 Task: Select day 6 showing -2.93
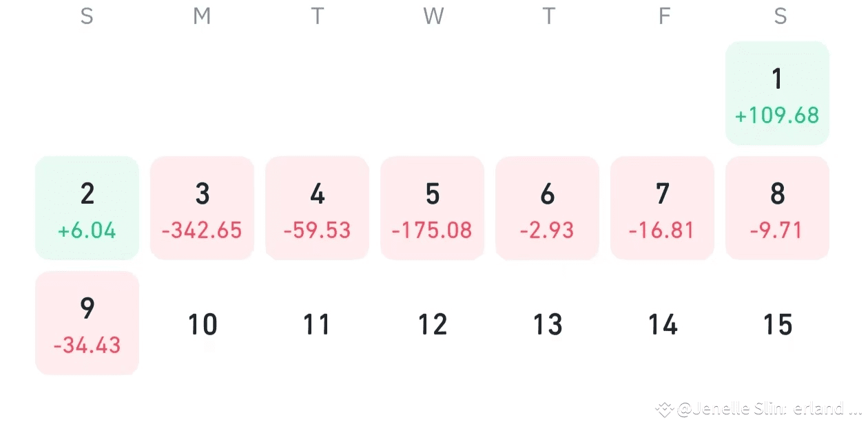[x=547, y=209]
